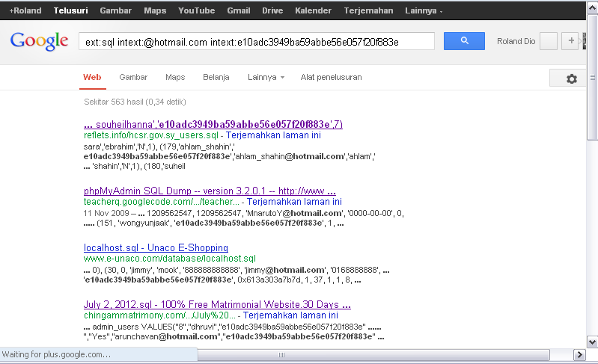Screen dimensions: 598x364
Task: Click the www.e-unaco.com/database/localhost.sql URL text
Action: coord(170,259)
